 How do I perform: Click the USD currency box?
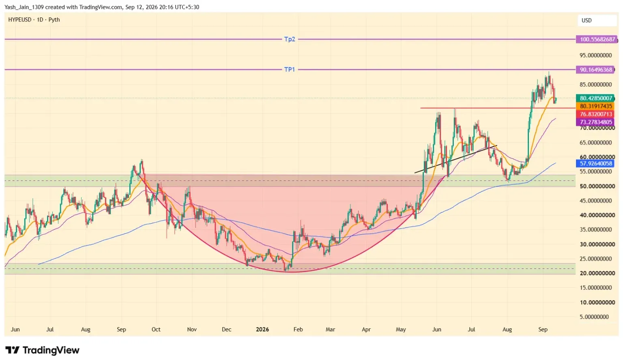[597, 20]
